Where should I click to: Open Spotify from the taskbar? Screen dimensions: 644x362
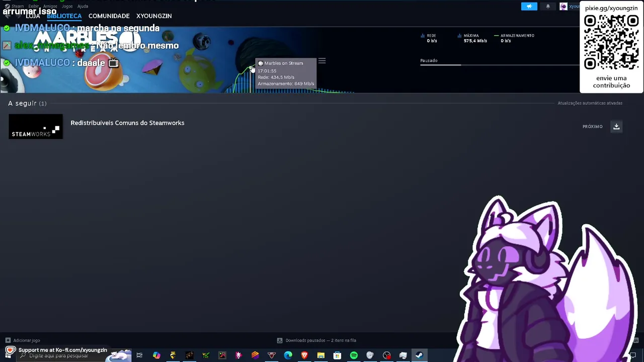(354, 355)
